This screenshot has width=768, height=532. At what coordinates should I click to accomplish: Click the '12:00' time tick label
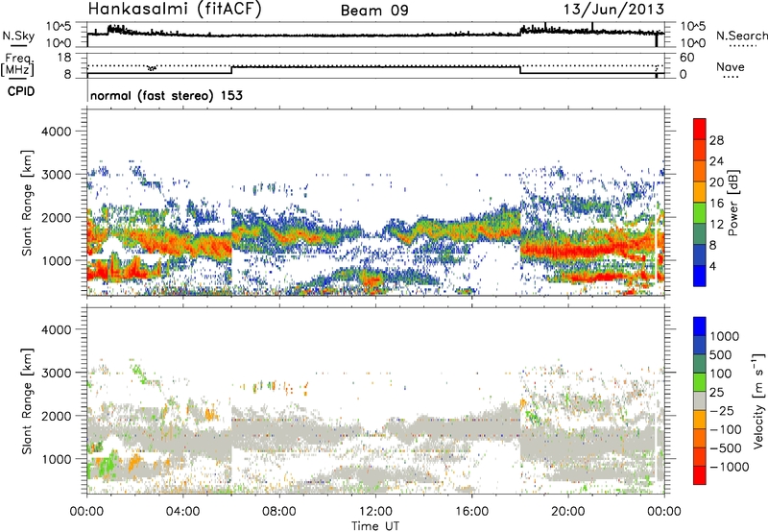375,512
